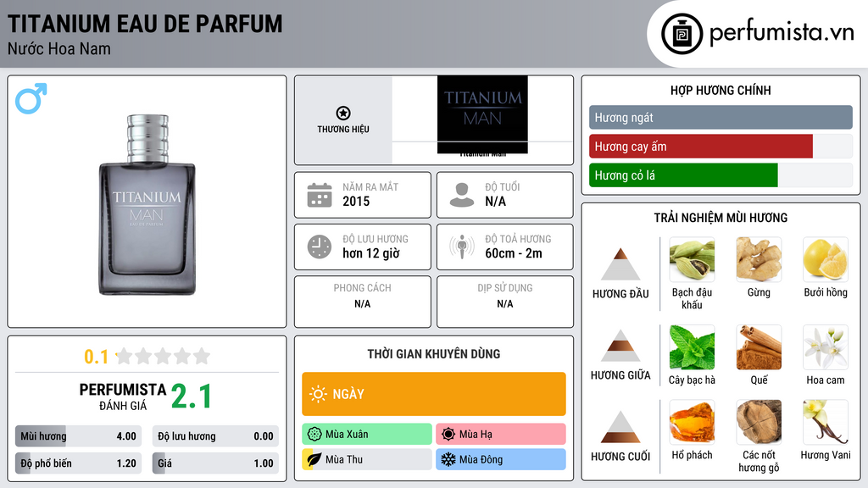Select the Mùa Hạ season tag
This screenshot has width=868, height=488.
501,435
